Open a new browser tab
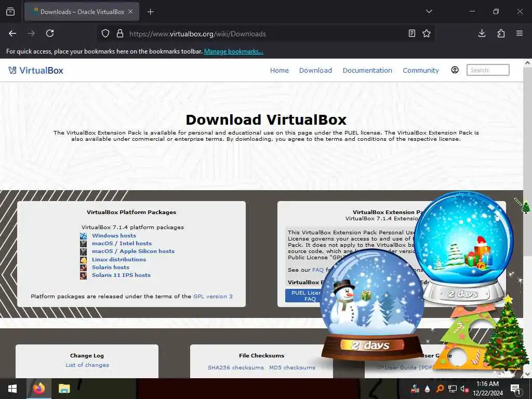This screenshot has width=532, height=399. coord(150,12)
